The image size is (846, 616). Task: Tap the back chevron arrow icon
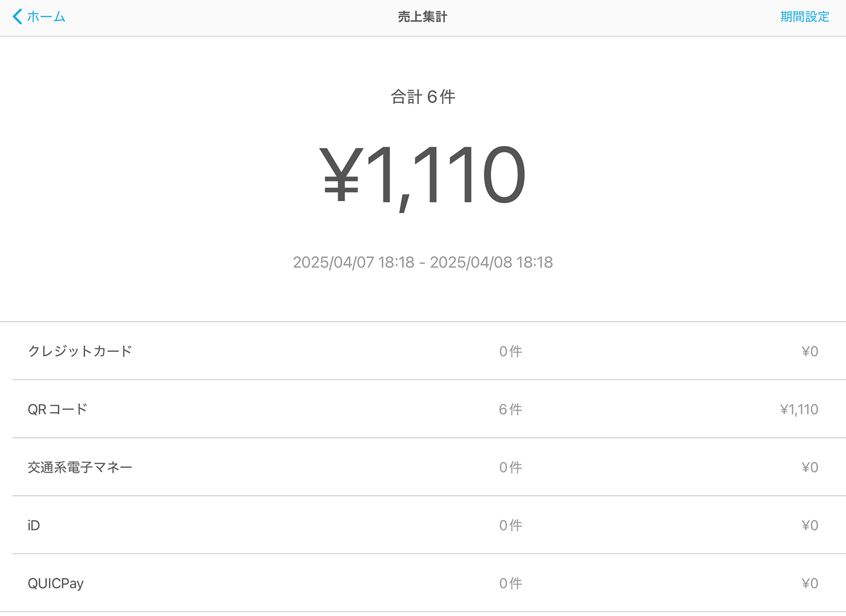[17, 17]
